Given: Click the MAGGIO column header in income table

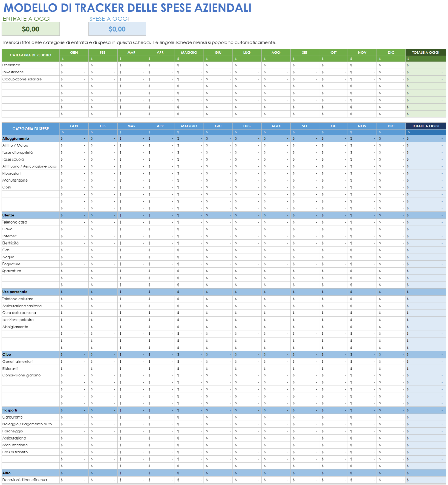Looking at the screenshot, I should [189, 52].
